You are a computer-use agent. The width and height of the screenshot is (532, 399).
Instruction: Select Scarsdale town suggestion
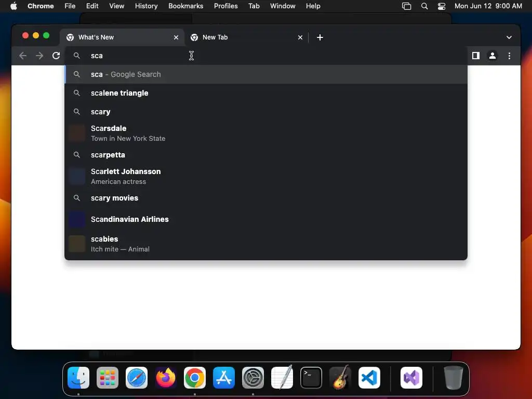pyautogui.click(x=265, y=133)
